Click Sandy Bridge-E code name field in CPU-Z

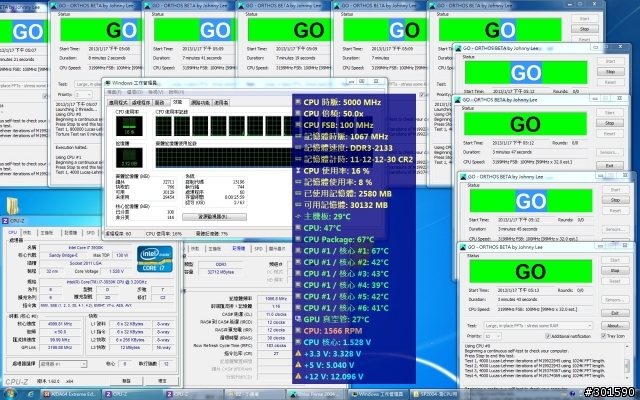coord(62,256)
